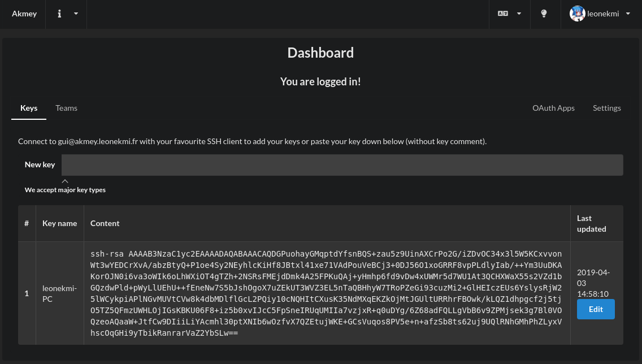Viewport: 642px width, 364px height.
Task: Expand the info menu dropdown arrow
Action: click(x=76, y=14)
